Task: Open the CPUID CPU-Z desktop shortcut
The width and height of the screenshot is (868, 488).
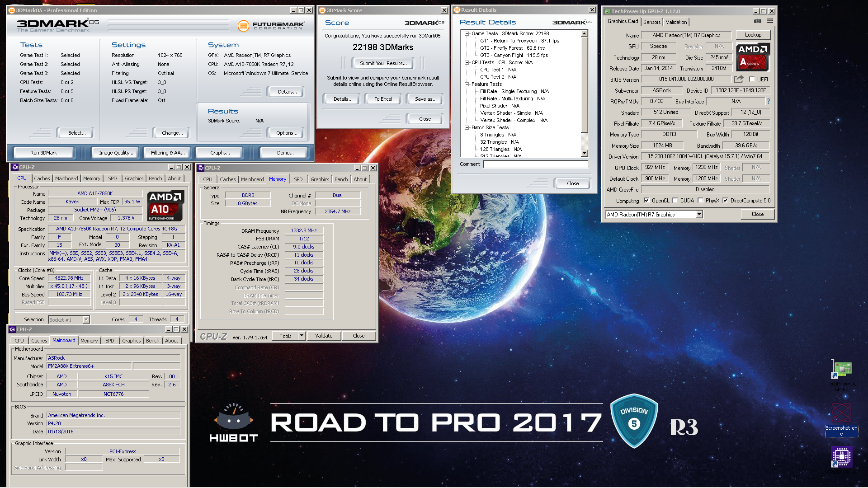Action: 841,460
